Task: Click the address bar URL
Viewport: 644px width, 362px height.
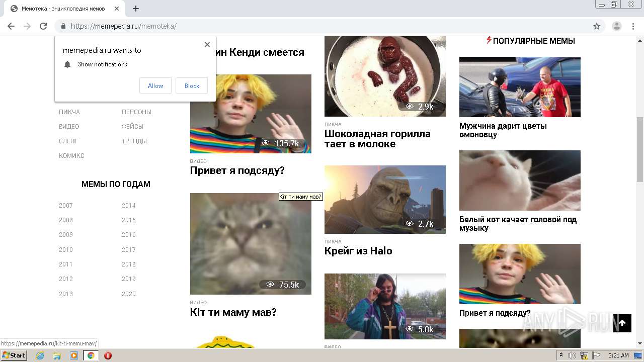Action: (124, 26)
